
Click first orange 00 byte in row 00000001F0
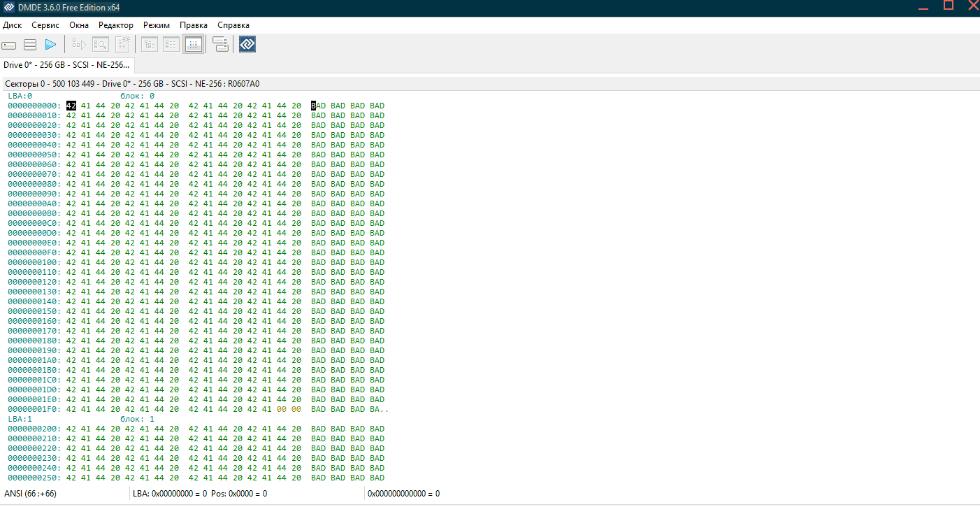click(x=282, y=409)
